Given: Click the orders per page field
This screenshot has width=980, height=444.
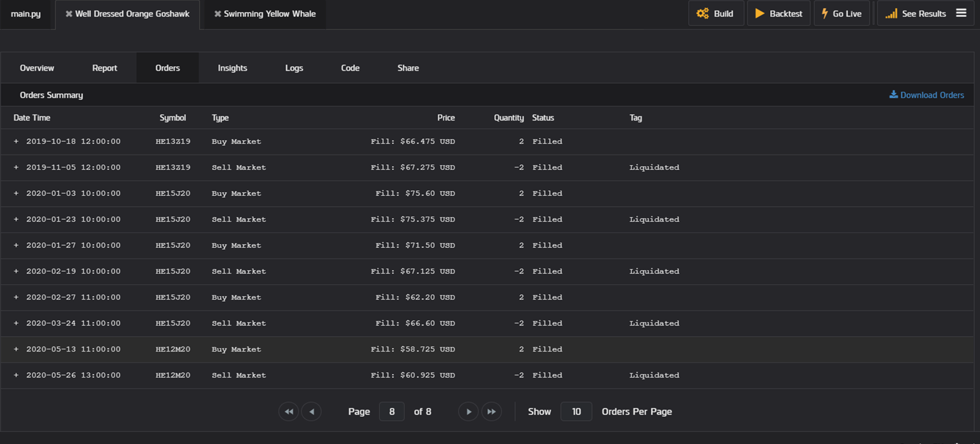Looking at the screenshot, I should point(576,411).
